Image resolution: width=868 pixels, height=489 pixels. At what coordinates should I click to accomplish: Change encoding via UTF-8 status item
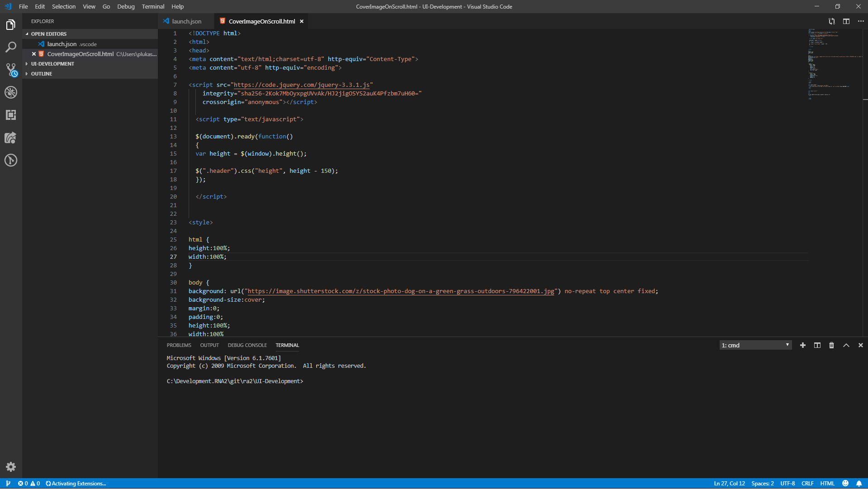[x=787, y=484]
